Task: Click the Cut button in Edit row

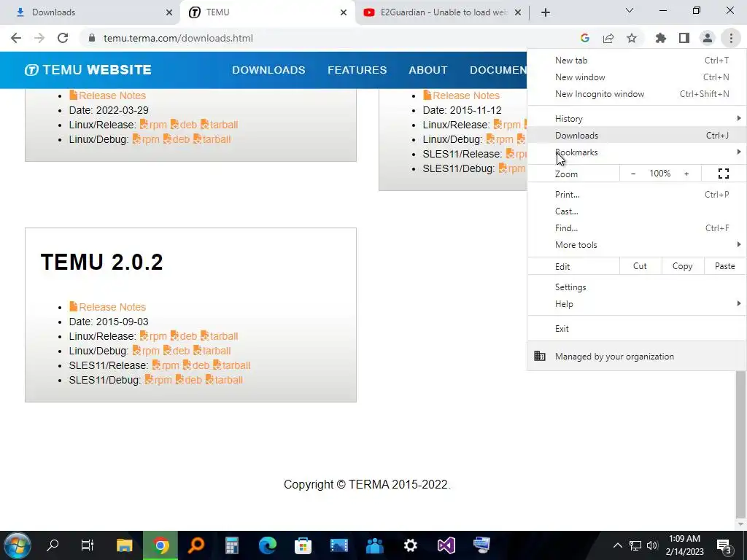Action: click(640, 266)
